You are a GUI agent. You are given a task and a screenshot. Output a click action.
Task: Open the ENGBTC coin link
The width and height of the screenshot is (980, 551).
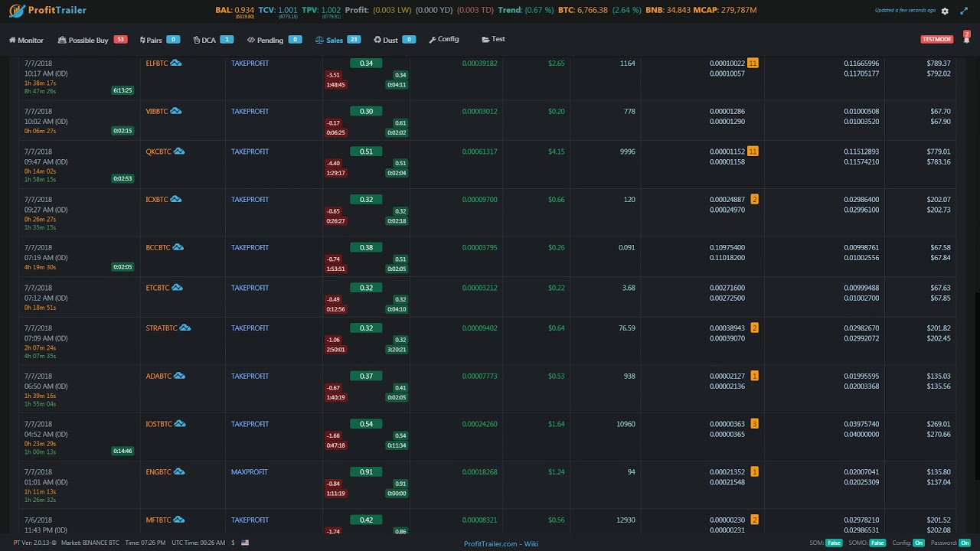coord(158,472)
